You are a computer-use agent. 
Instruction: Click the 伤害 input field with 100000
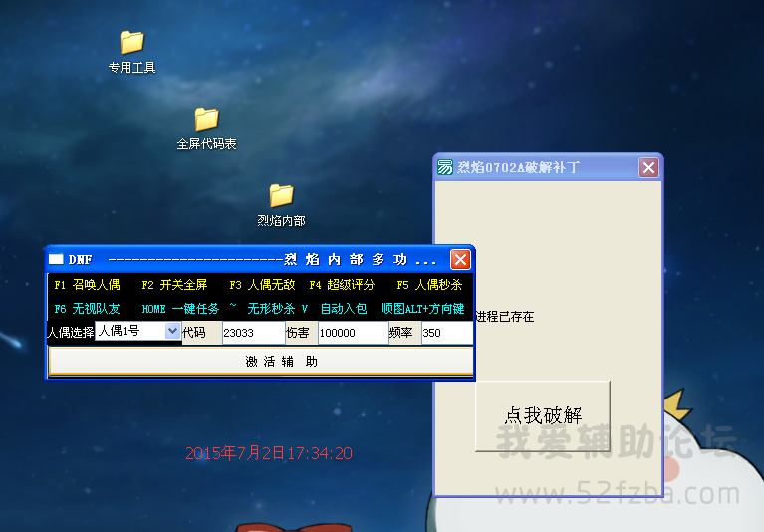(x=353, y=333)
